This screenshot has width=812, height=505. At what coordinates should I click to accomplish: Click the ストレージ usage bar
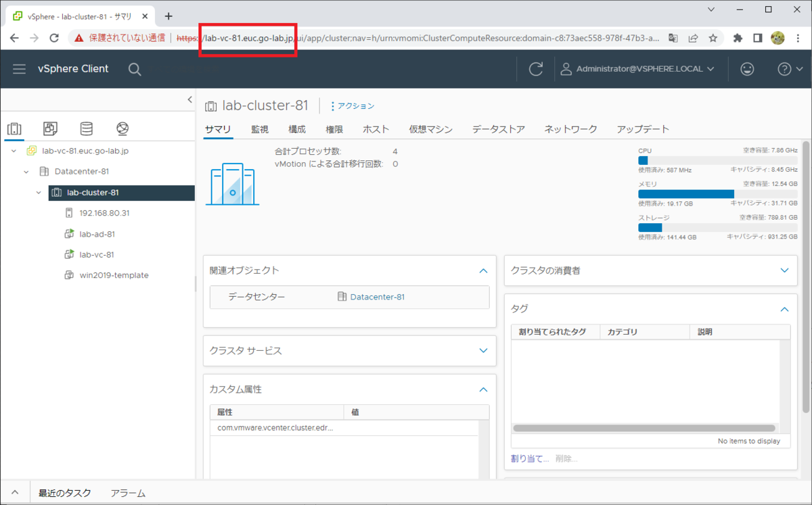tap(717, 227)
